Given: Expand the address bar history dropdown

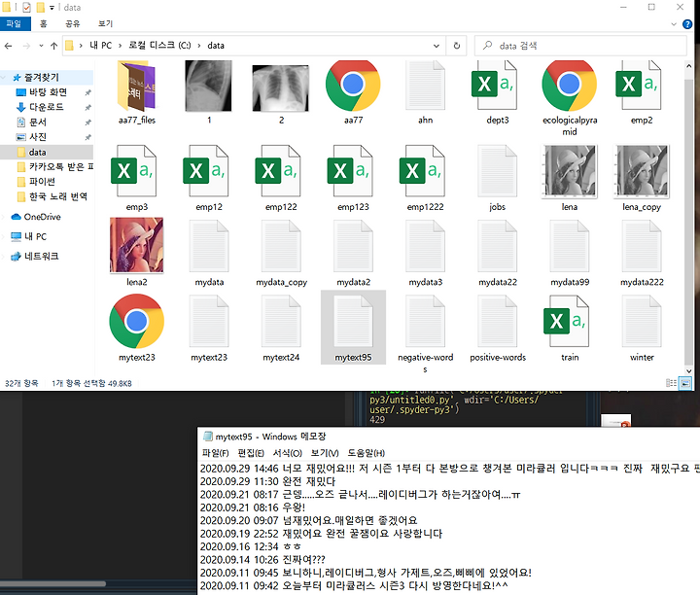Looking at the screenshot, I should (x=437, y=46).
